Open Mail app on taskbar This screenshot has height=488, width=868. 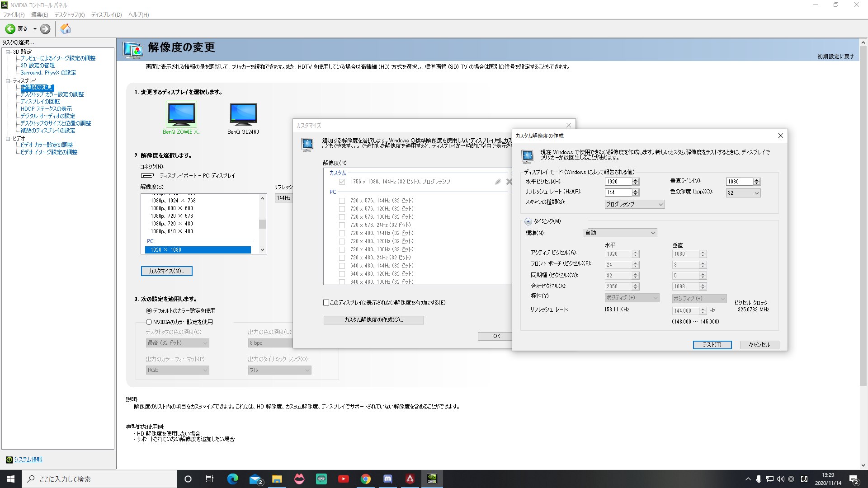pos(255,479)
